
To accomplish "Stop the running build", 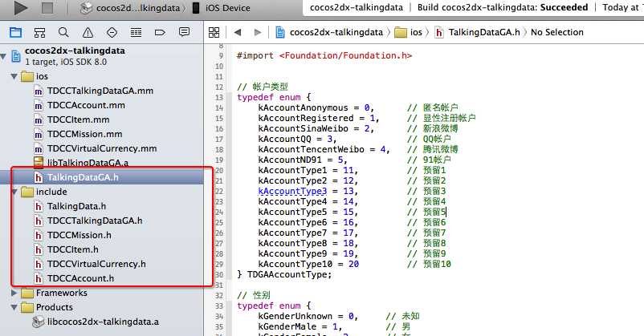I will (x=47, y=7).
